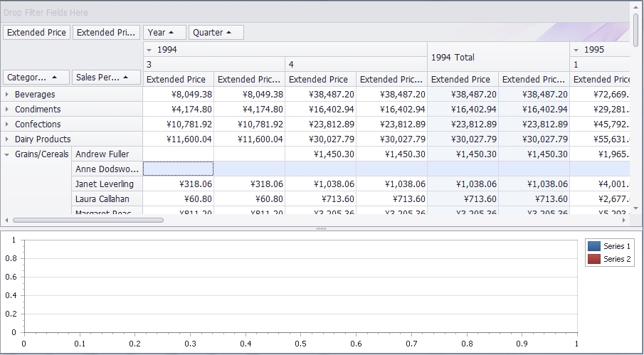
Task: Click the horizontal scrollbar thumb of the grid
Action: [88, 220]
